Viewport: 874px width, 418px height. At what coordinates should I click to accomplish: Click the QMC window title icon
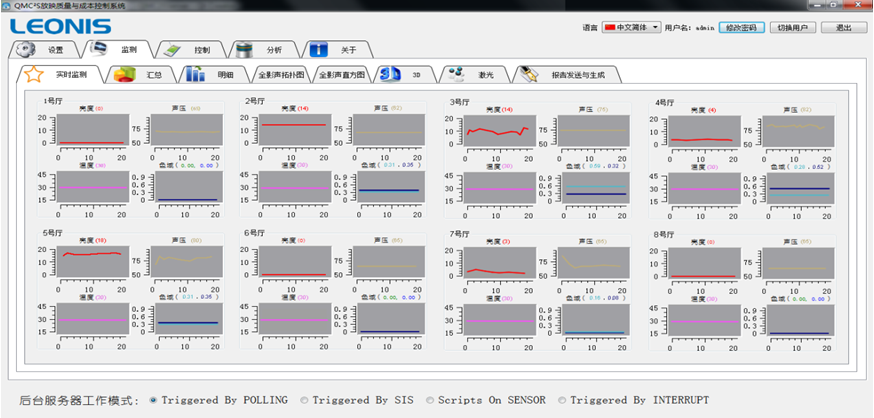click(6, 5)
